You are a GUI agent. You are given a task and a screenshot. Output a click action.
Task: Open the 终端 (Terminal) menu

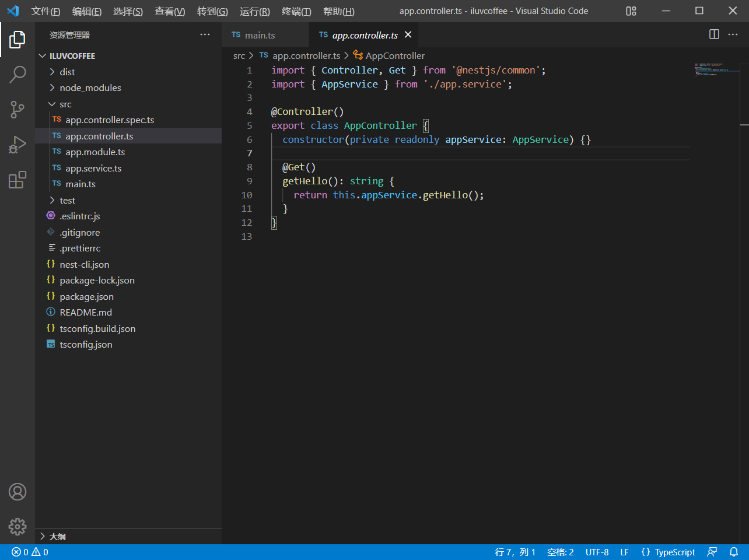pos(296,12)
